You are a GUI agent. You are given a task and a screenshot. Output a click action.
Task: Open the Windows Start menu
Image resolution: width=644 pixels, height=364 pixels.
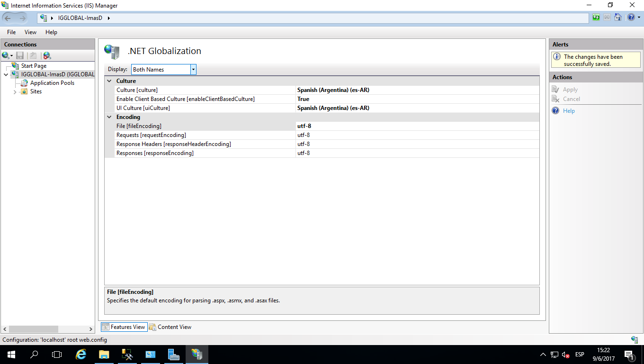click(11, 355)
